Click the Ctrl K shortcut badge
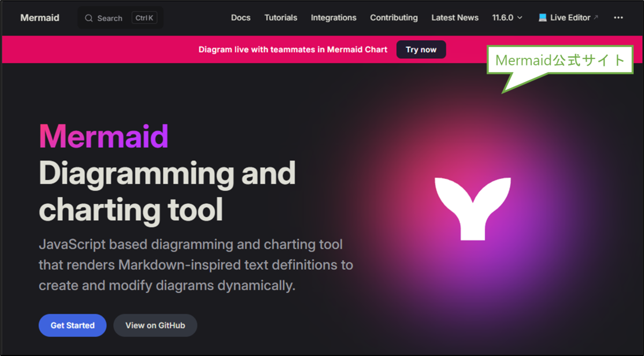 click(x=144, y=18)
